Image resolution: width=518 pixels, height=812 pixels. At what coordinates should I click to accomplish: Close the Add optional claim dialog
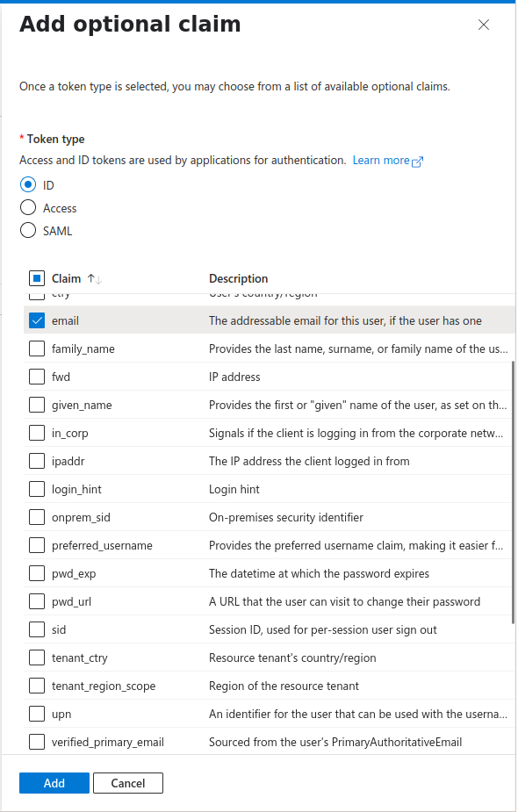tap(484, 25)
